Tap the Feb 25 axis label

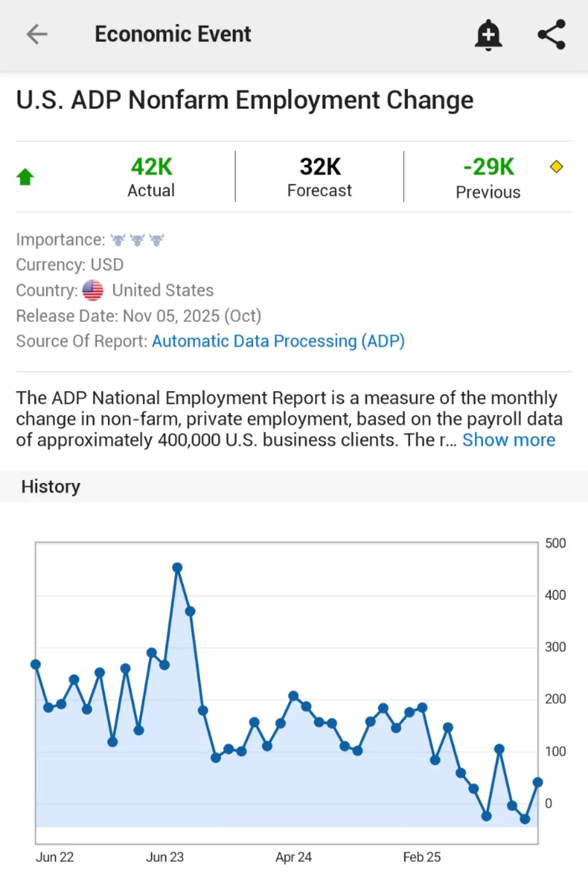click(x=422, y=857)
